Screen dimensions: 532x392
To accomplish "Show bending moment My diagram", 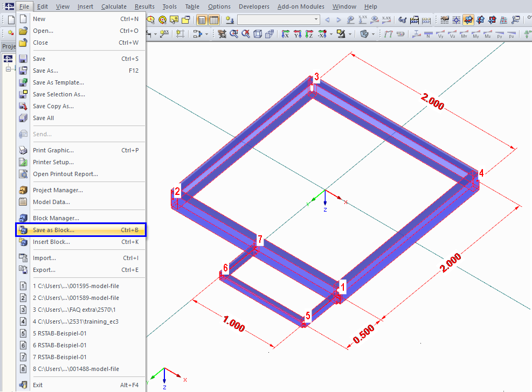I will click(x=476, y=34).
